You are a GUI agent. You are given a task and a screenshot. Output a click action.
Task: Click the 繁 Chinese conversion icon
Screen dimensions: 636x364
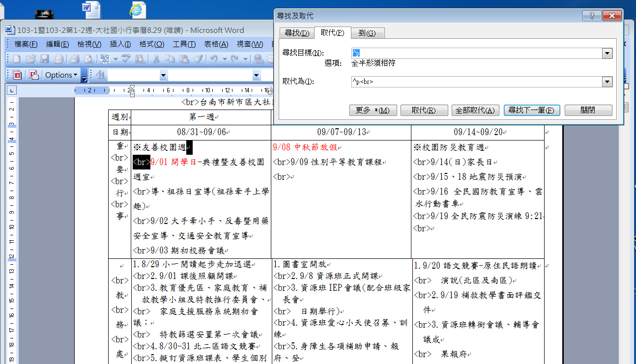coord(105,59)
